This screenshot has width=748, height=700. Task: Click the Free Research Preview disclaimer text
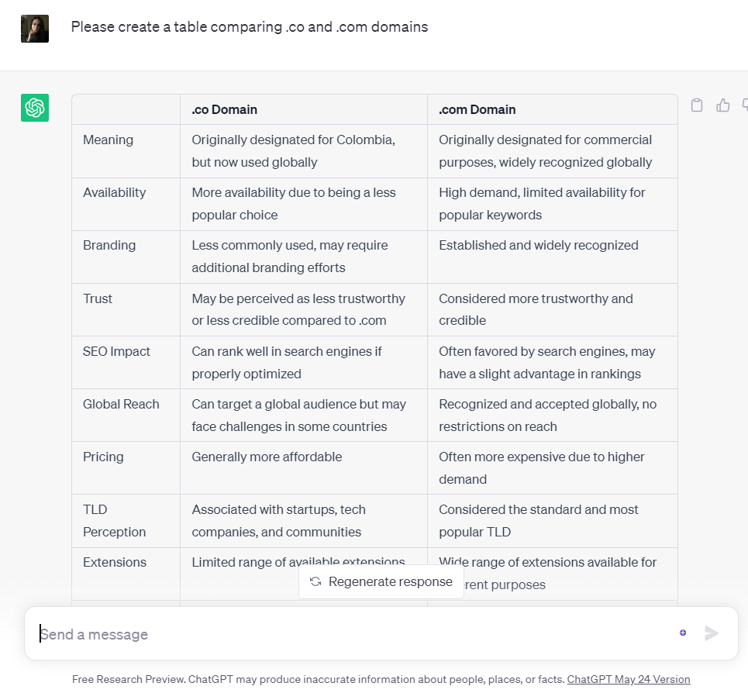[x=318, y=679]
